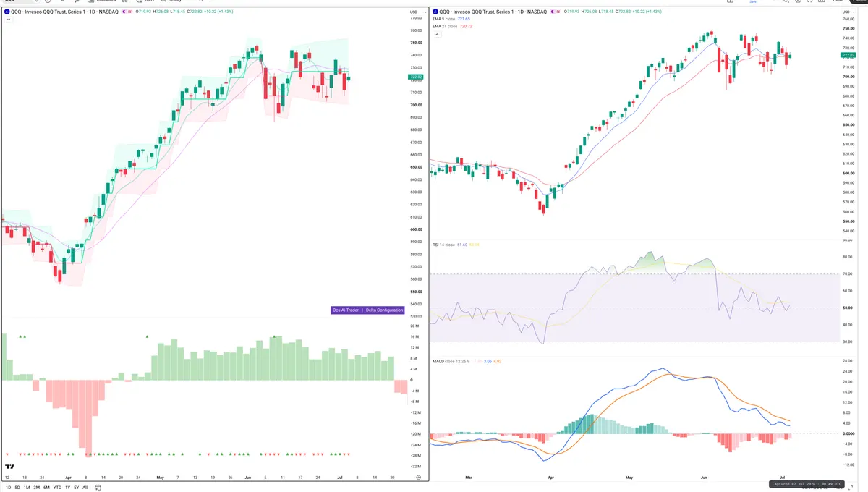Collapse the right chart indicator legend chevron

pyautogui.click(x=437, y=34)
